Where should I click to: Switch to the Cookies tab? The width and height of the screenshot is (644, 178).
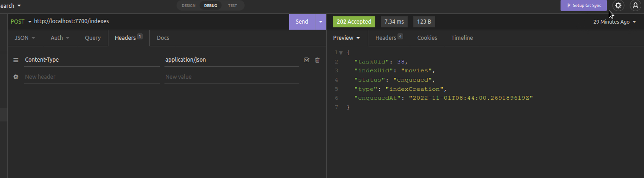[x=427, y=38]
